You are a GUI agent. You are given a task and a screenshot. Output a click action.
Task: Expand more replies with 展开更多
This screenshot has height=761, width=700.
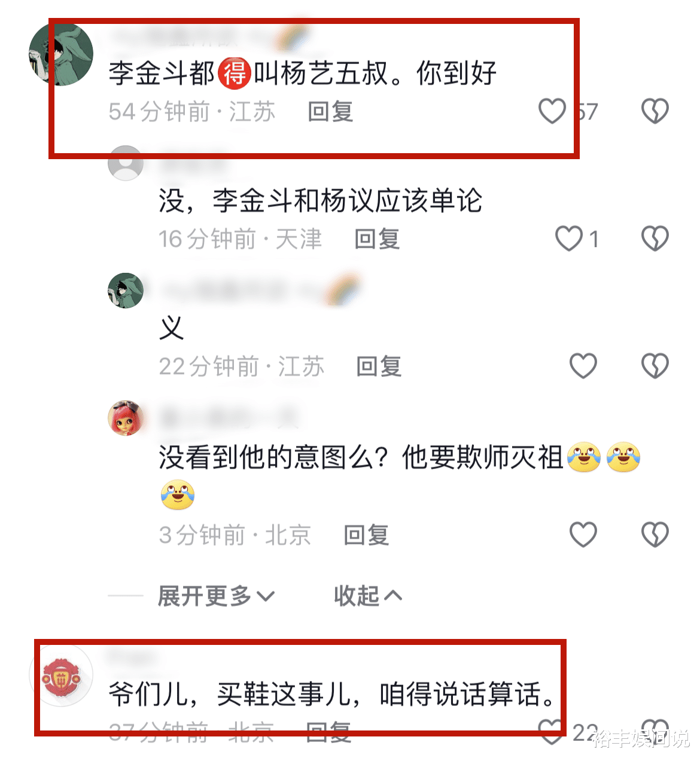coord(216,596)
